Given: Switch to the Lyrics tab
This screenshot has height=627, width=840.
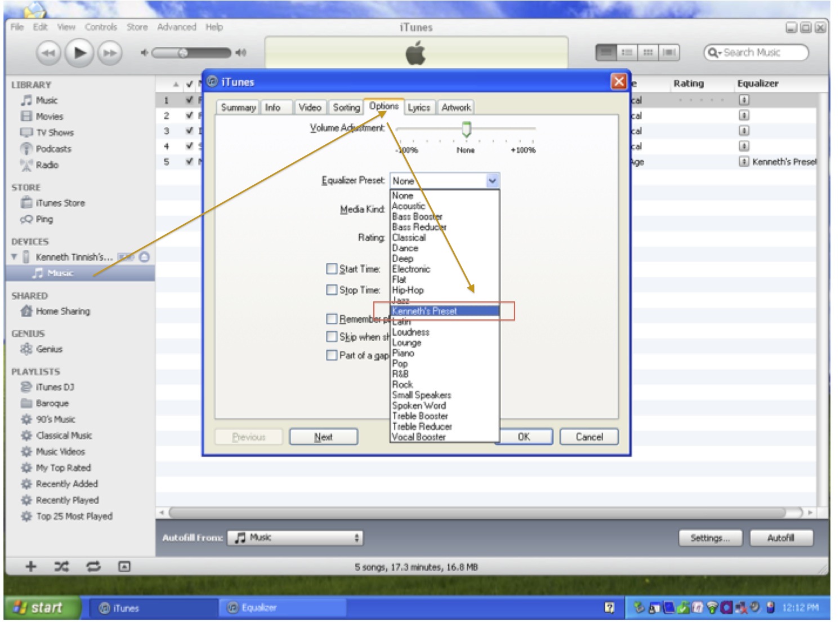Looking at the screenshot, I should pos(419,107).
